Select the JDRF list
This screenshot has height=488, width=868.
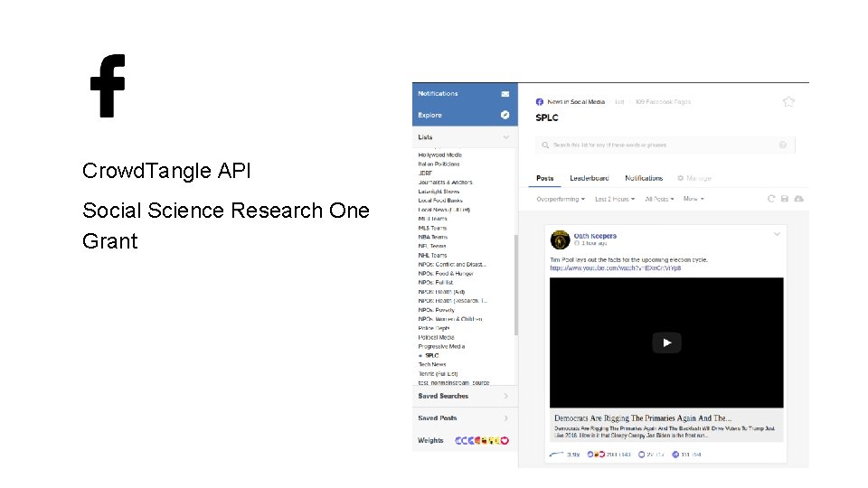pos(425,174)
